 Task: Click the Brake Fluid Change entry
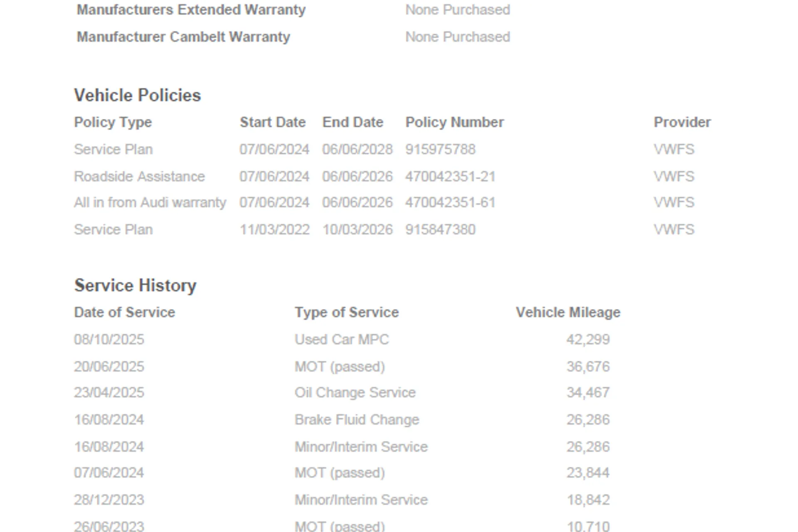tap(357, 420)
